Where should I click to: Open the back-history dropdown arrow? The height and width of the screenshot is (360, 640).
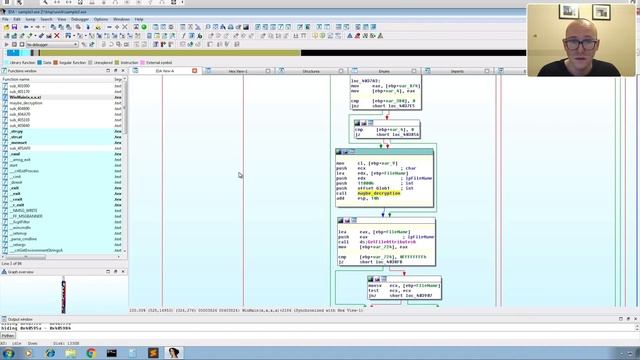[x=31, y=27]
